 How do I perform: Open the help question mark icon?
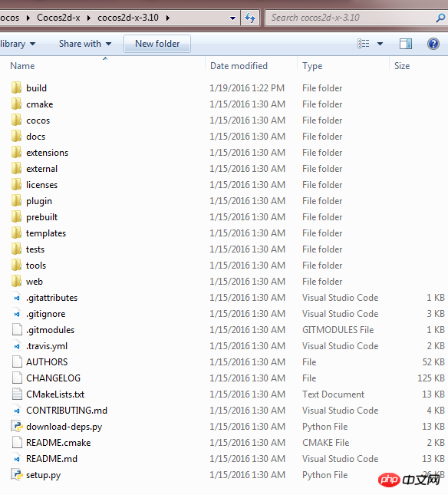tap(433, 44)
